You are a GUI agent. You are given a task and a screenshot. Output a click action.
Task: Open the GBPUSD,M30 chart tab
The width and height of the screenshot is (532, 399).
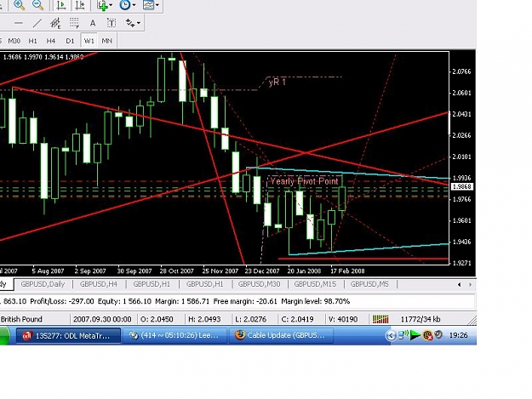[260, 284]
